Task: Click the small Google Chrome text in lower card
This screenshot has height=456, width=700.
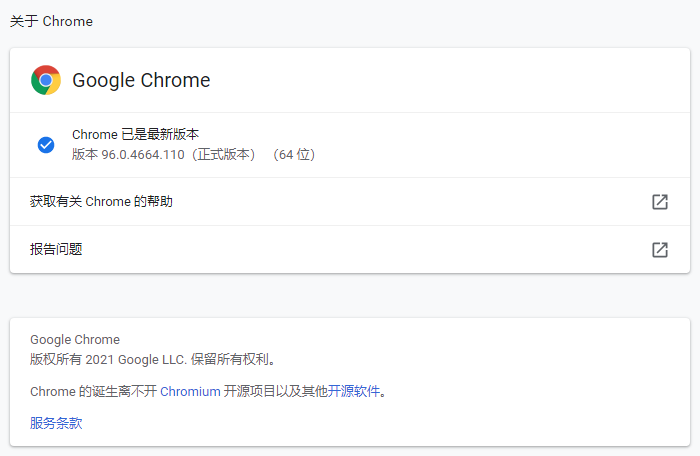Action: (x=75, y=340)
